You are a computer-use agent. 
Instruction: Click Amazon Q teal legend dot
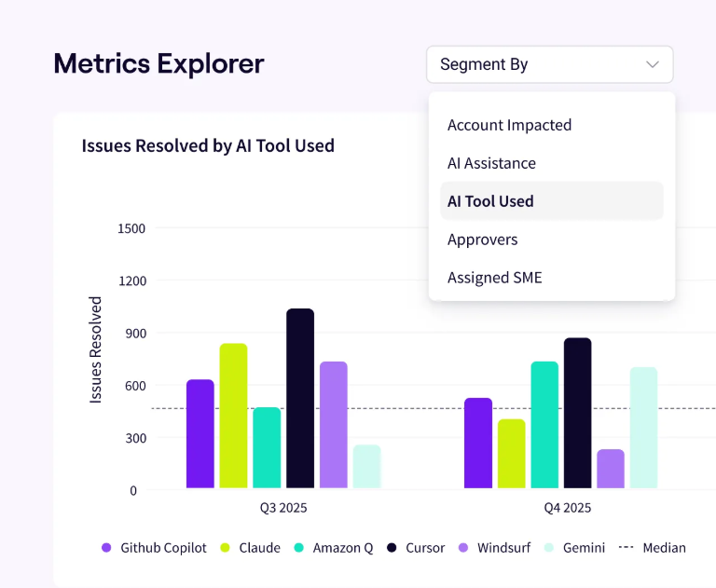click(x=298, y=548)
